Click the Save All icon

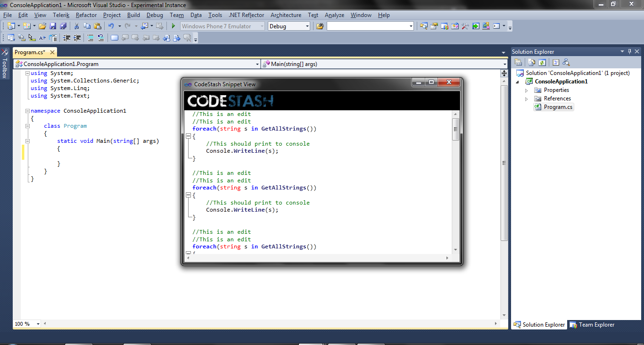(63, 26)
